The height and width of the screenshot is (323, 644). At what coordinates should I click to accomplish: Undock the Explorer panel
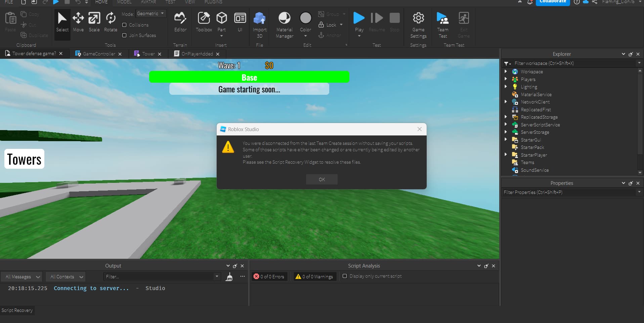pos(631,54)
